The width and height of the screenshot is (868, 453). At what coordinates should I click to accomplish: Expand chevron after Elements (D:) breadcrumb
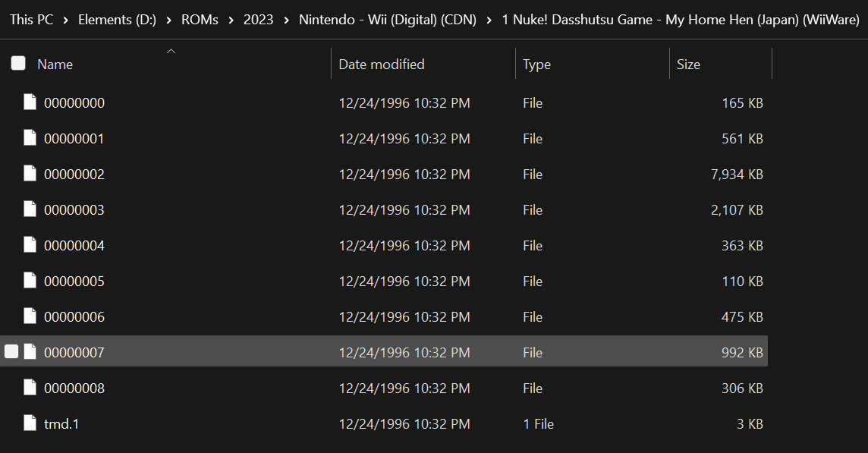click(x=169, y=20)
